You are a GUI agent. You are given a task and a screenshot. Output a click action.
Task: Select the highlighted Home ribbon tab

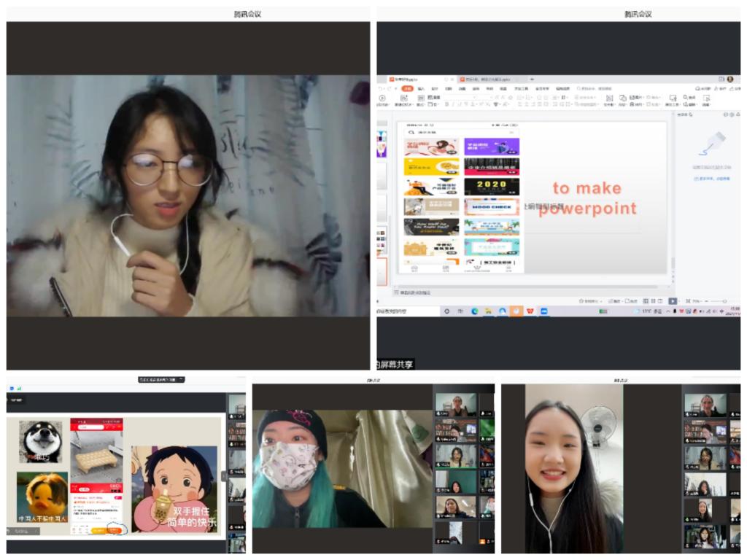coord(407,88)
